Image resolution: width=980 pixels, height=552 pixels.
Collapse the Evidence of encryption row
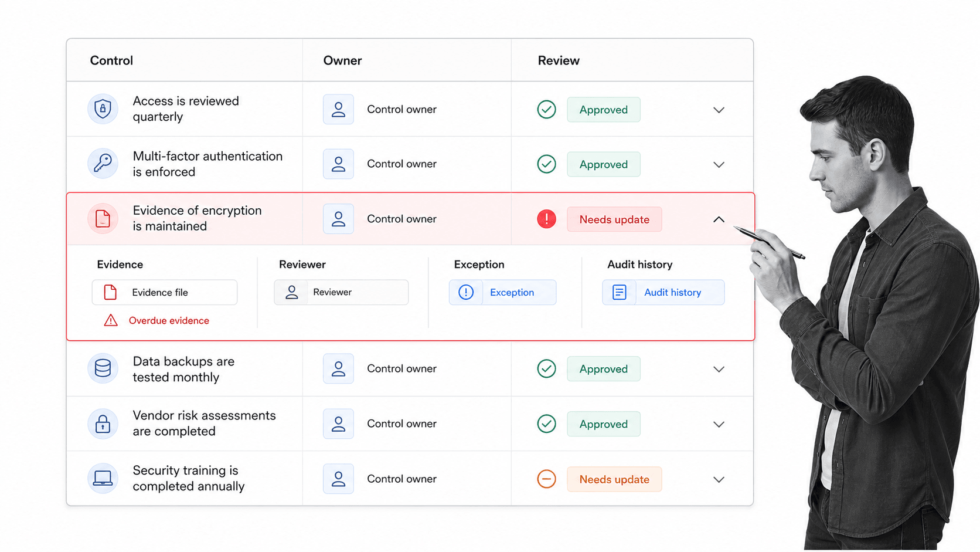[719, 219]
